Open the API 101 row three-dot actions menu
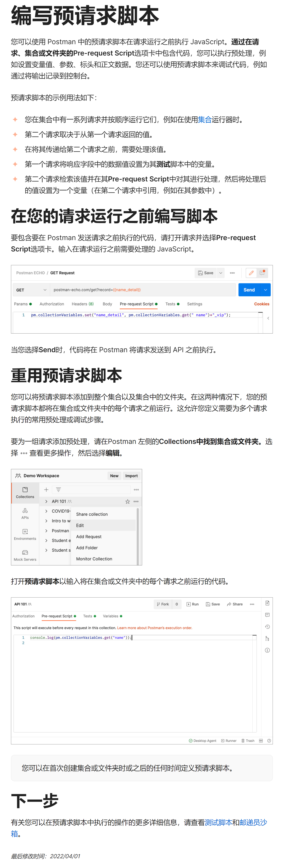This screenshot has height=868, width=284. pos(136,501)
